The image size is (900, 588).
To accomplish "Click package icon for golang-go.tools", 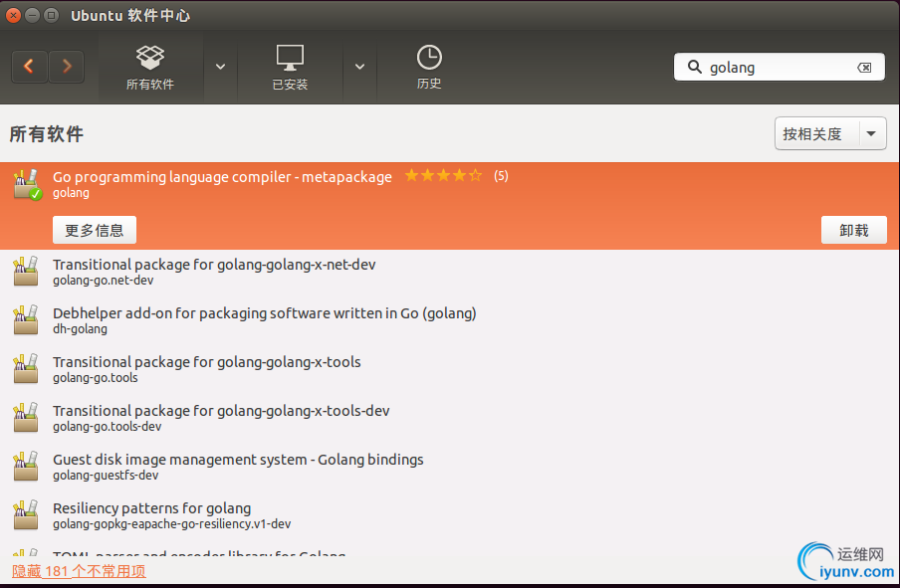I will (x=26, y=369).
